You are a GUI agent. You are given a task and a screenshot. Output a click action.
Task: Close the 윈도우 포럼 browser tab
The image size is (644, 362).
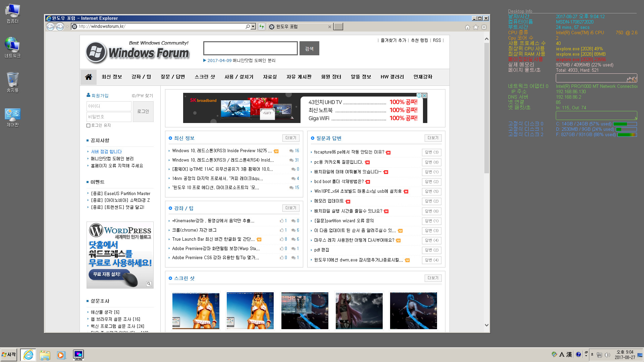(329, 27)
